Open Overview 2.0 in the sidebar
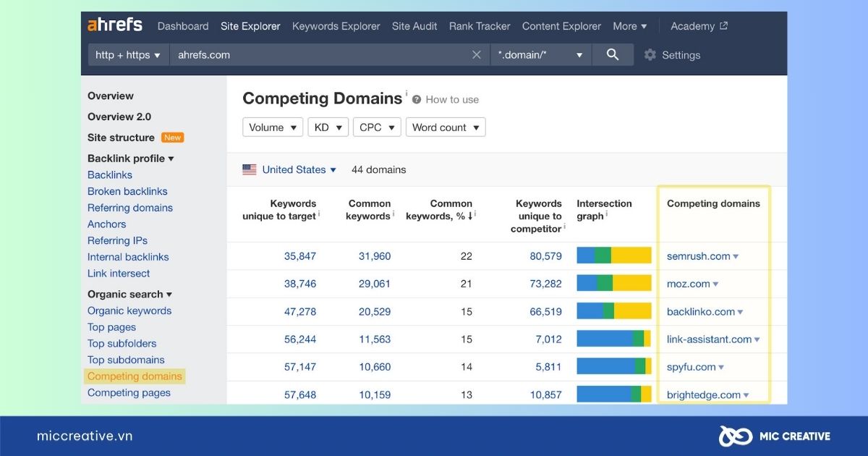 click(x=119, y=117)
